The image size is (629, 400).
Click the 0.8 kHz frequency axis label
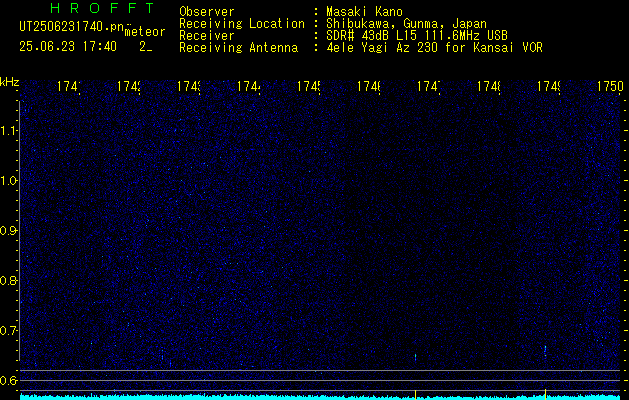8,280
